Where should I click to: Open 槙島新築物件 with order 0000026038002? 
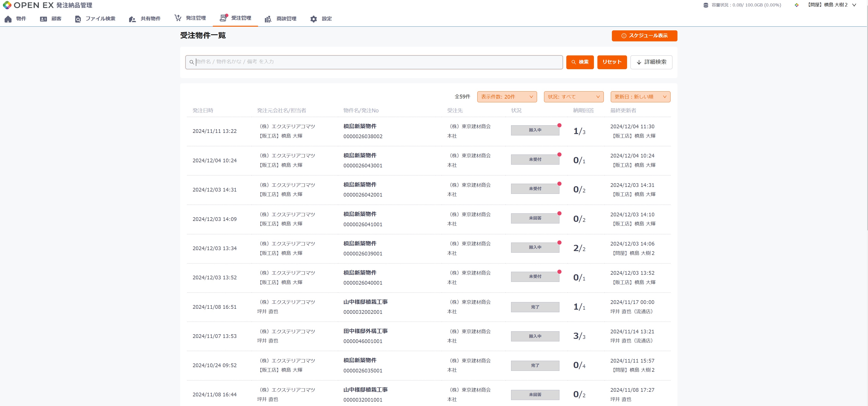click(x=360, y=126)
